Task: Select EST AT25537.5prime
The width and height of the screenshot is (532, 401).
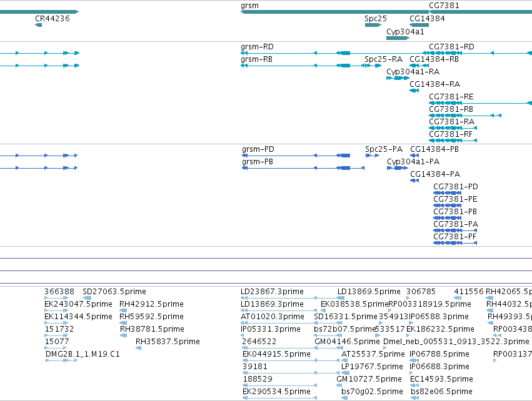Action: point(373,355)
